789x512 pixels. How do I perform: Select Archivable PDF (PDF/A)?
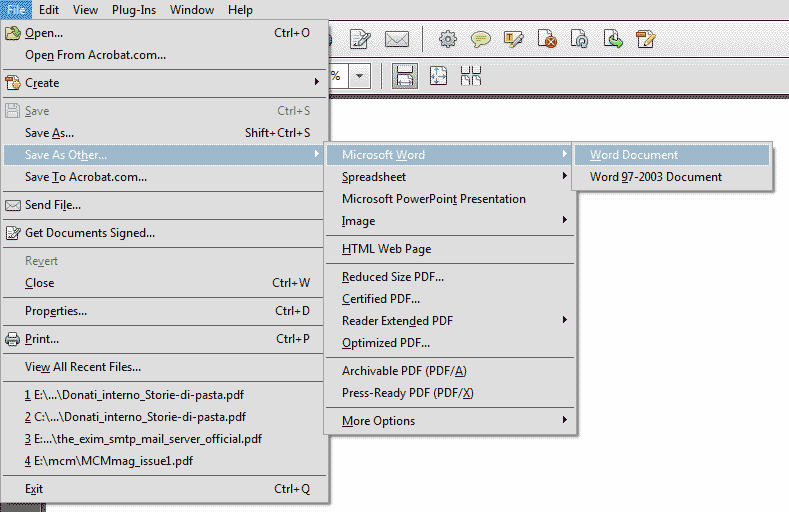click(x=450, y=371)
